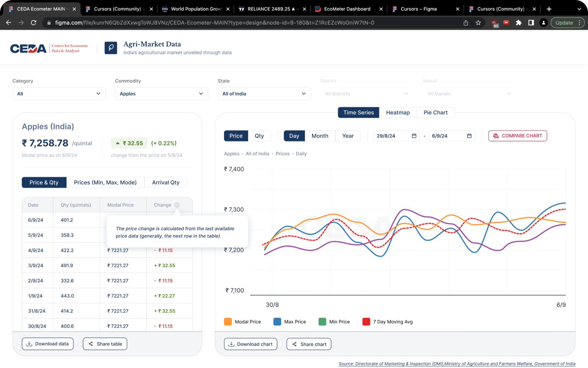Image resolution: width=588 pixels, height=368 pixels.
Task: Close the World Population Growth tab
Action: 228,9
